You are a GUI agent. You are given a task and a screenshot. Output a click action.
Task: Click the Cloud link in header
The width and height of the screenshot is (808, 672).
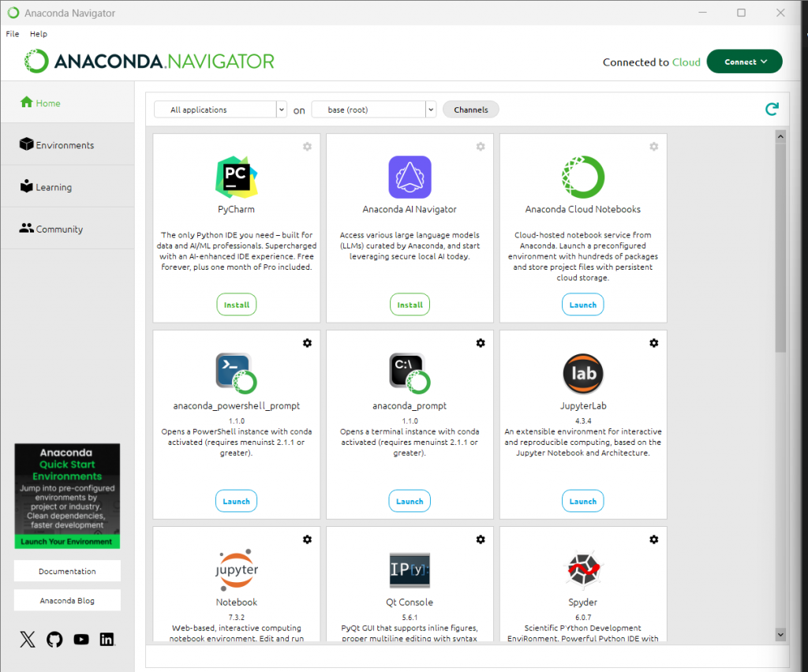686,62
